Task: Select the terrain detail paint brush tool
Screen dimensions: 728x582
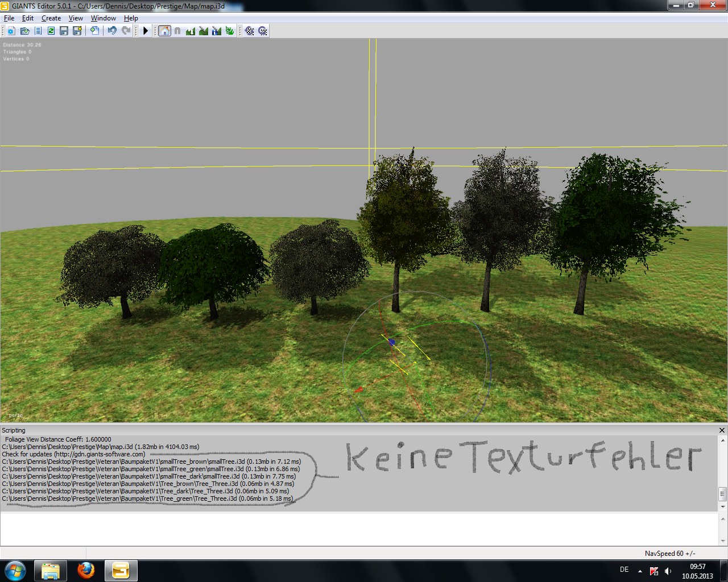Action: point(204,31)
